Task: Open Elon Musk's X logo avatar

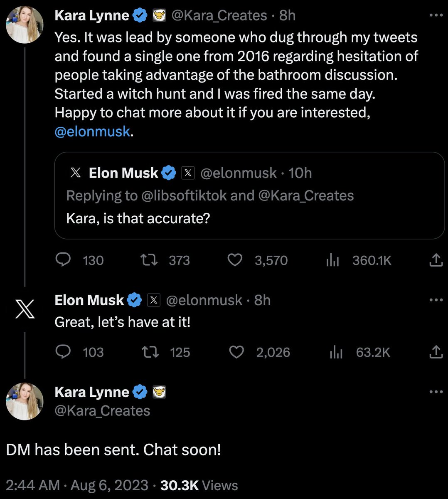Action: point(25,310)
